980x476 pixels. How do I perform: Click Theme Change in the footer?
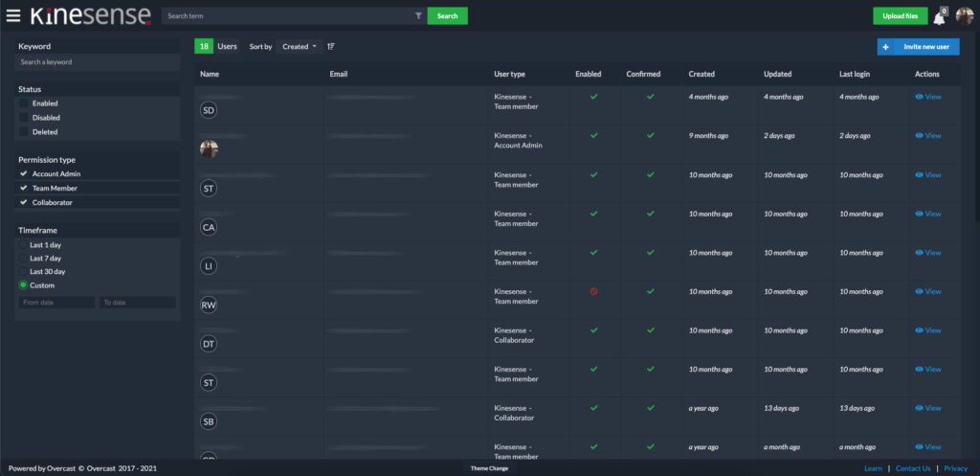[489, 468]
